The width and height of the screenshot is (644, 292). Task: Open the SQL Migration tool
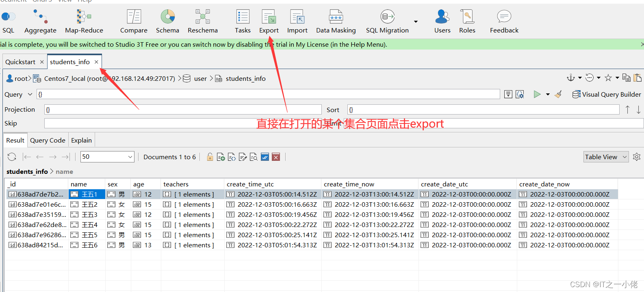pyautogui.click(x=387, y=22)
